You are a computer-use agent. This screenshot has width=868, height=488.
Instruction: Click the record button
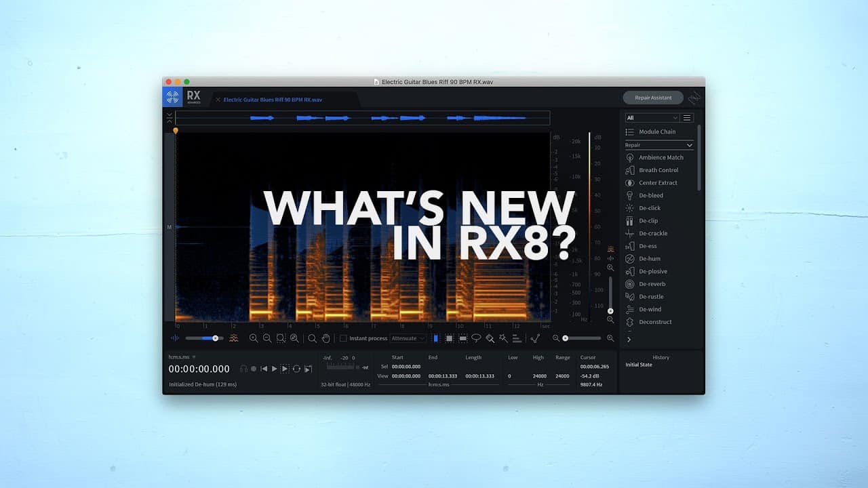[x=254, y=369]
